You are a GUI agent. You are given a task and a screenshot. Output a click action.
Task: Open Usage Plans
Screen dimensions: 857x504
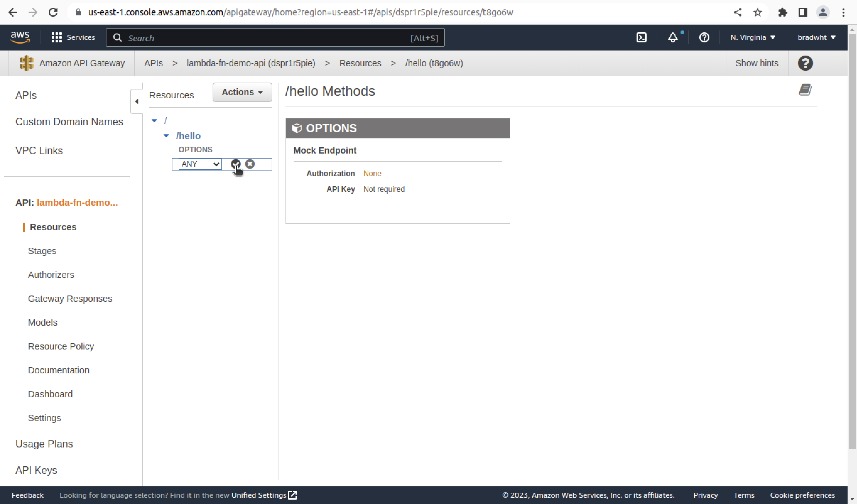(x=44, y=444)
